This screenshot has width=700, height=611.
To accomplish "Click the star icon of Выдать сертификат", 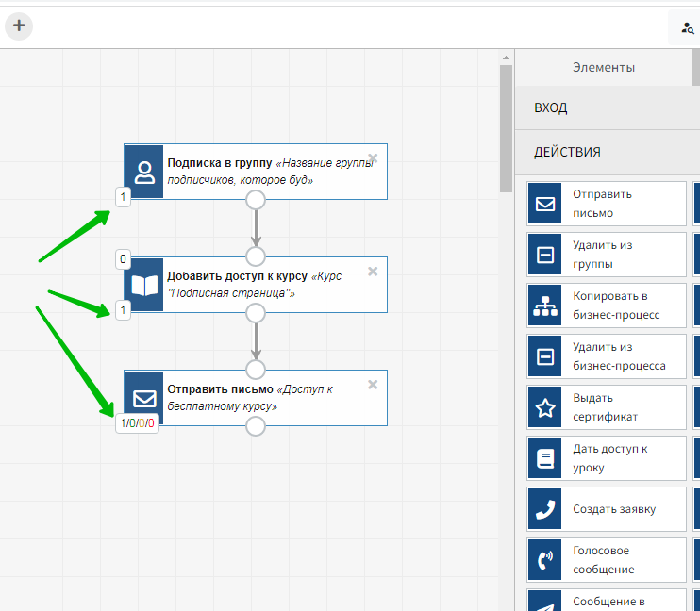I will click(545, 407).
